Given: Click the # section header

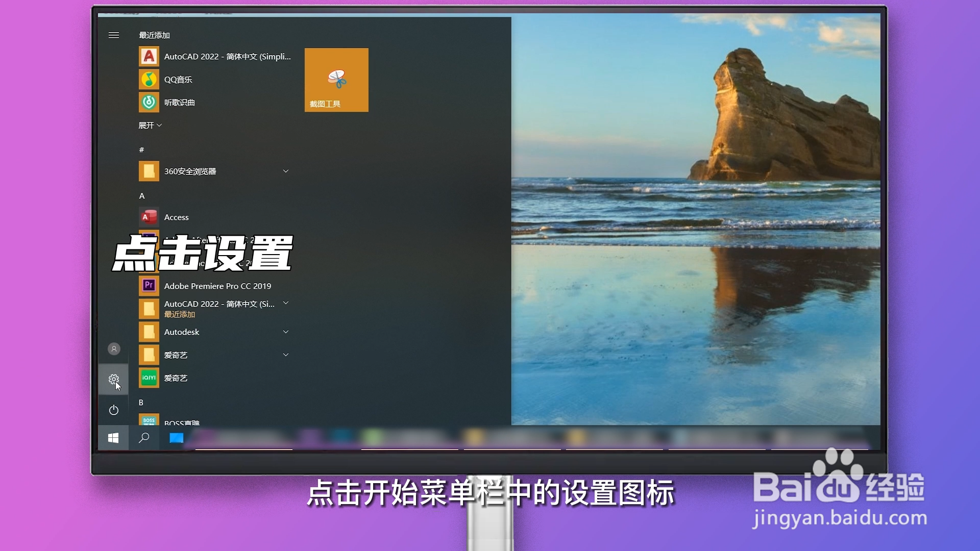Looking at the screenshot, I should [x=141, y=150].
